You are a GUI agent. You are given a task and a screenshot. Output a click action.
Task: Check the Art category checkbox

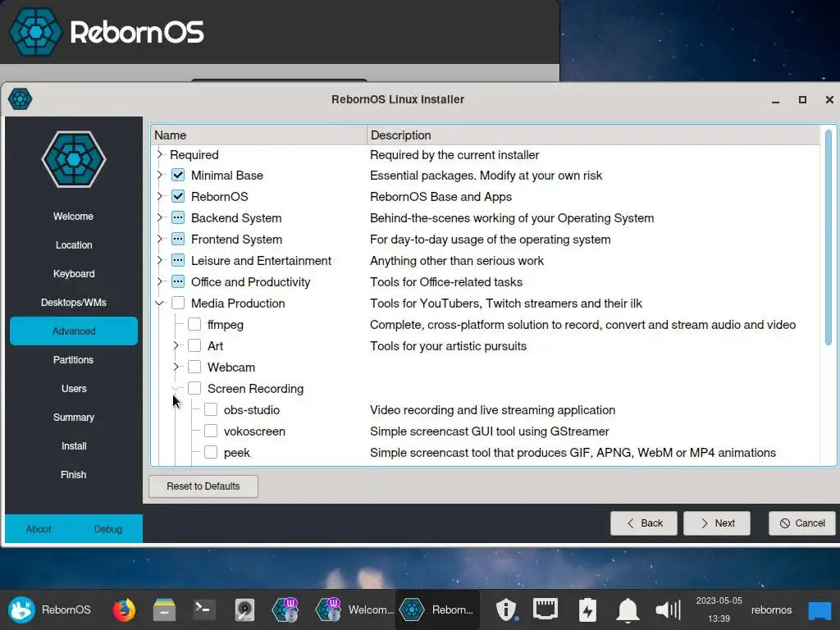[194, 345]
